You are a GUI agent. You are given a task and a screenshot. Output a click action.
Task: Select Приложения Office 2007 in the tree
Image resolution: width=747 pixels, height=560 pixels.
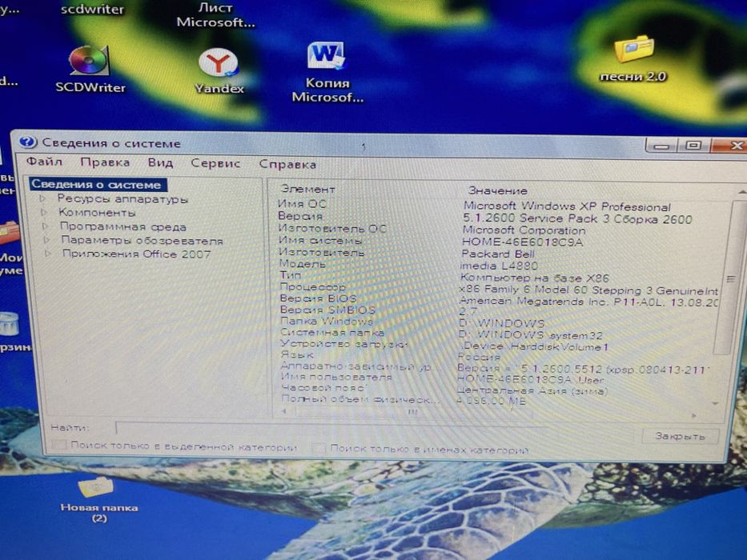click(136, 254)
